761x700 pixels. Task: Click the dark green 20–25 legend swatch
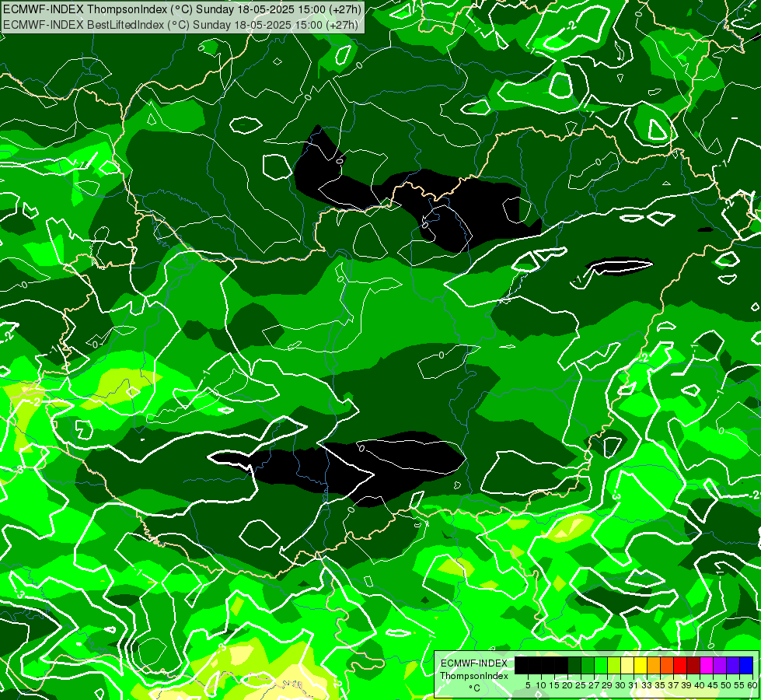[x=574, y=666]
